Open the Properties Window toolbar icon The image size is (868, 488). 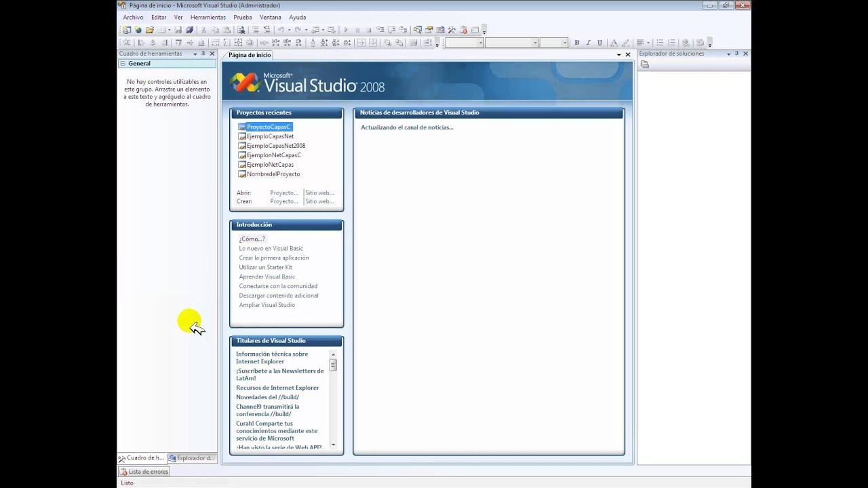point(429,30)
